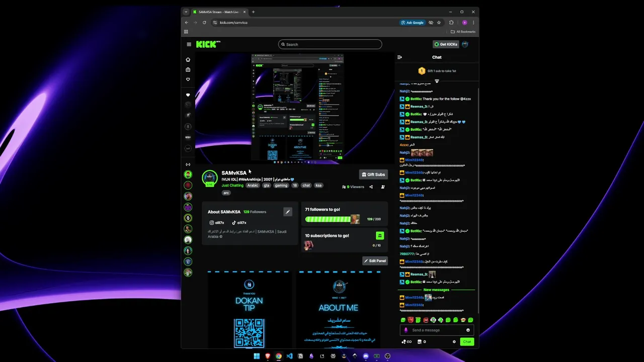Click the 4zzx username in chat
The width and height of the screenshot is (644, 362).
click(404, 145)
